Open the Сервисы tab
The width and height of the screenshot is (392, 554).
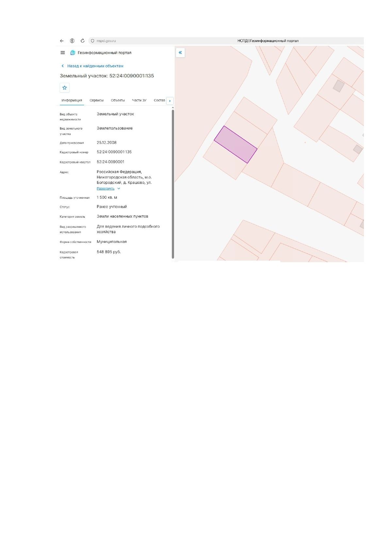[x=97, y=100]
